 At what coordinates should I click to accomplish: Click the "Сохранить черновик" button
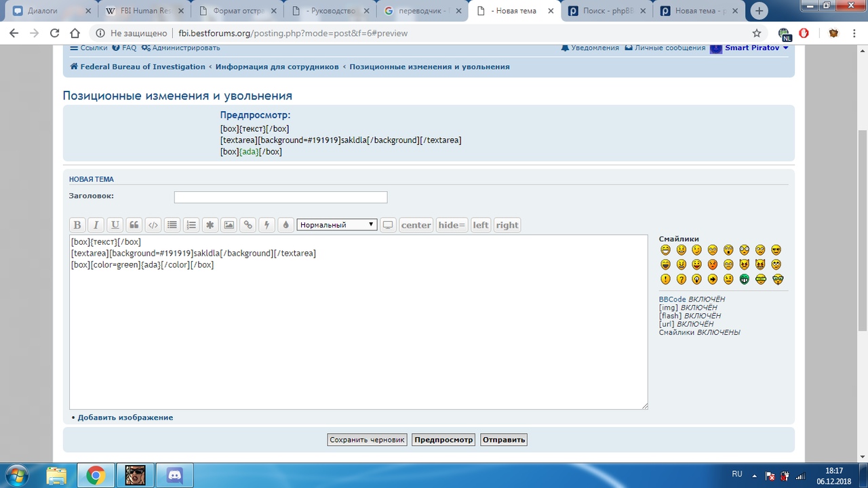[x=367, y=440]
